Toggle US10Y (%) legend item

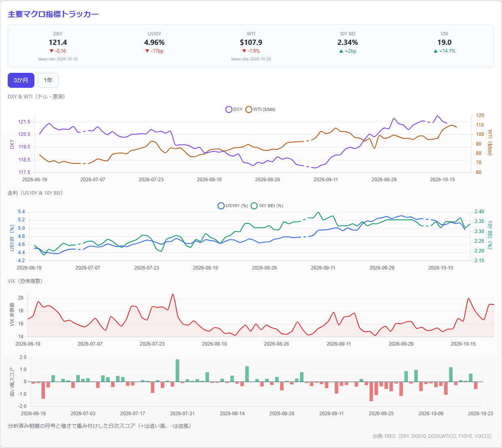tap(233, 206)
